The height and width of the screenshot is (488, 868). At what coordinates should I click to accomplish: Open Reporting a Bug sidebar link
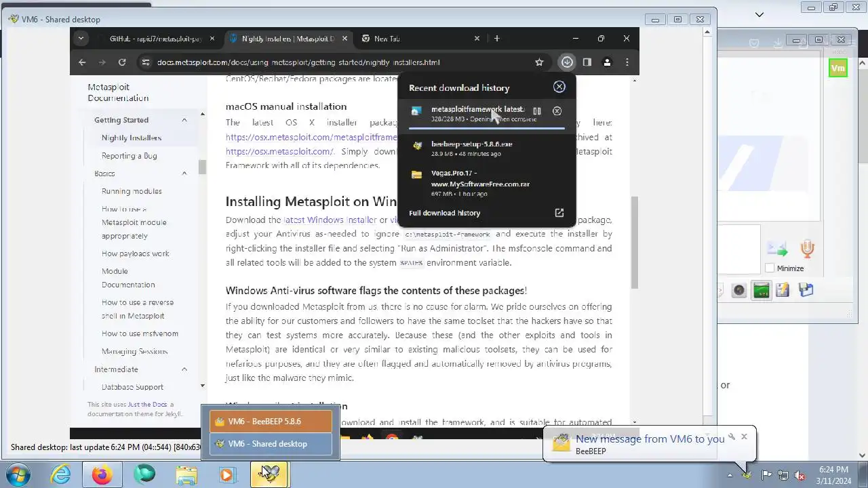(129, 156)
